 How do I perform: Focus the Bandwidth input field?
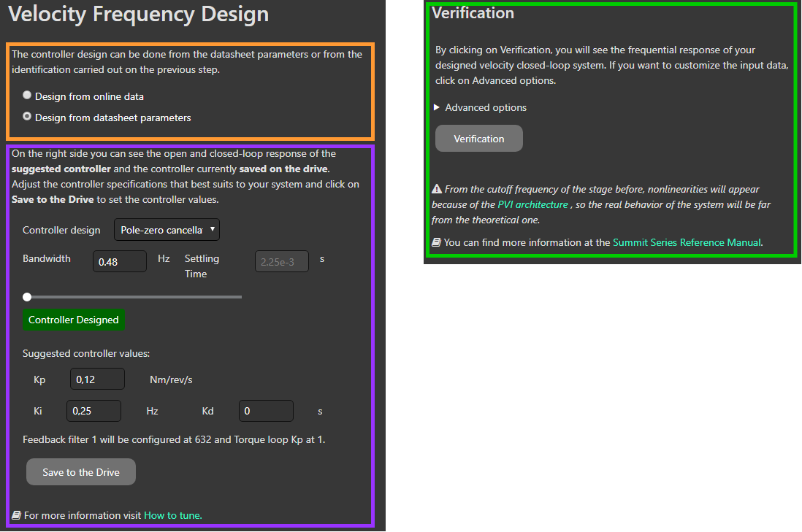click(x=120, y=261)
